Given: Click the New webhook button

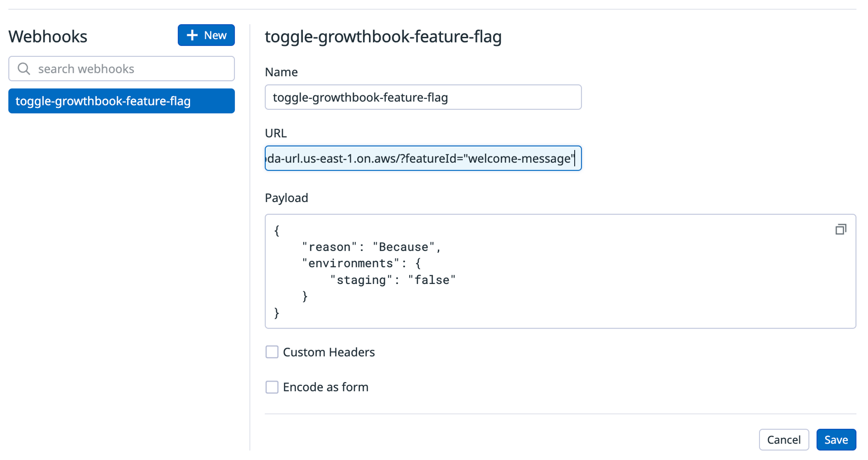Looking at the screenshot, I should click(x=206, y=35).
